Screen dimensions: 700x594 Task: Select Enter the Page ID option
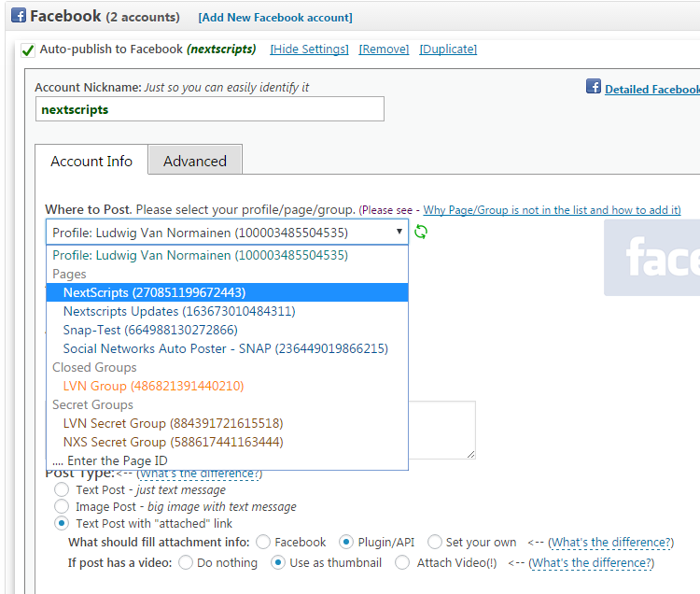click(110, 460)
